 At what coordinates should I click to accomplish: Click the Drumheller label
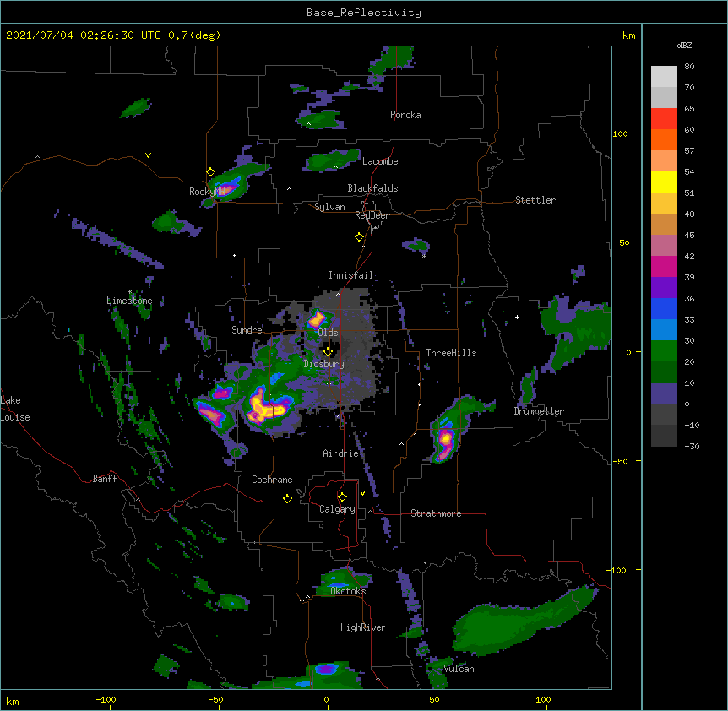pos(539,411)
